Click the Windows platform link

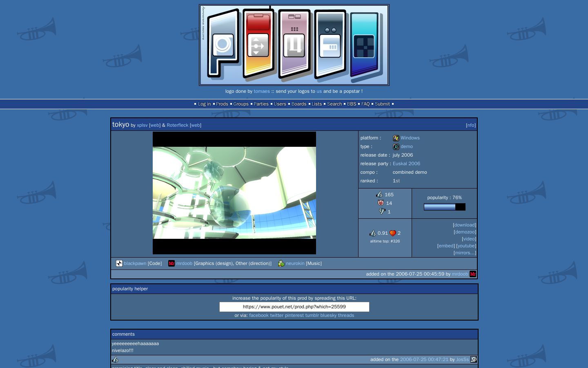410,138
